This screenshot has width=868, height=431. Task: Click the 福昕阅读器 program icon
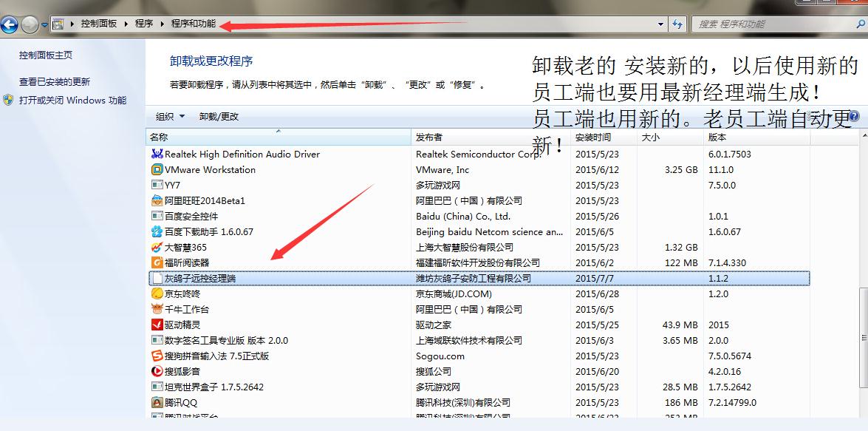pyautogui.click(x=157, y=262)
